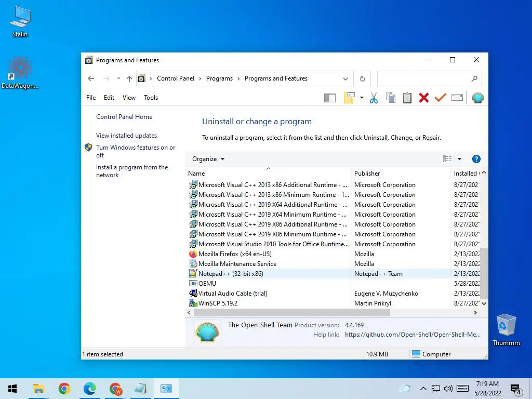Click the Email envelope toolbar icon
This screenshot has width=532, height=399.
pyautogui.click(x=457, y=98)
